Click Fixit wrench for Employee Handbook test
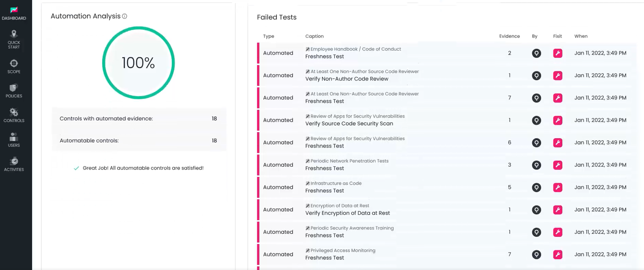644x270 pixels. [x=558, y=53]
